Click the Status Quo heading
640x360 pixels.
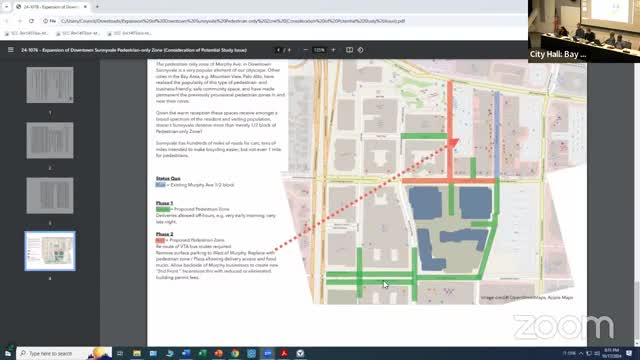168,178
